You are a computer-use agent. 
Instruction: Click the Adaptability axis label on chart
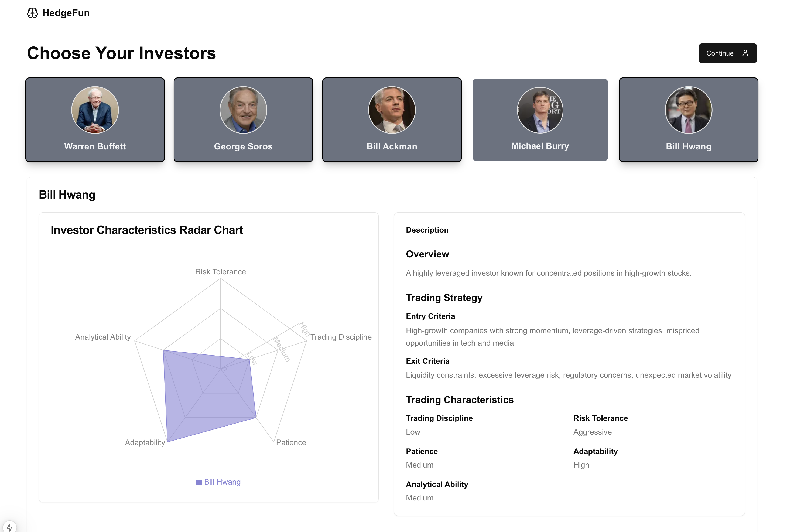(145, 442)
